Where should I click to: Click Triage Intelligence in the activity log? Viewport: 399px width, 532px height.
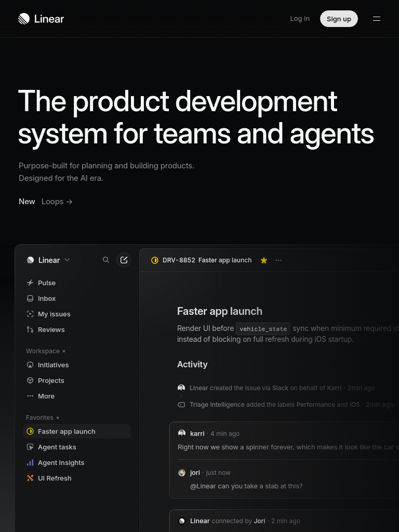coord(217,404)
